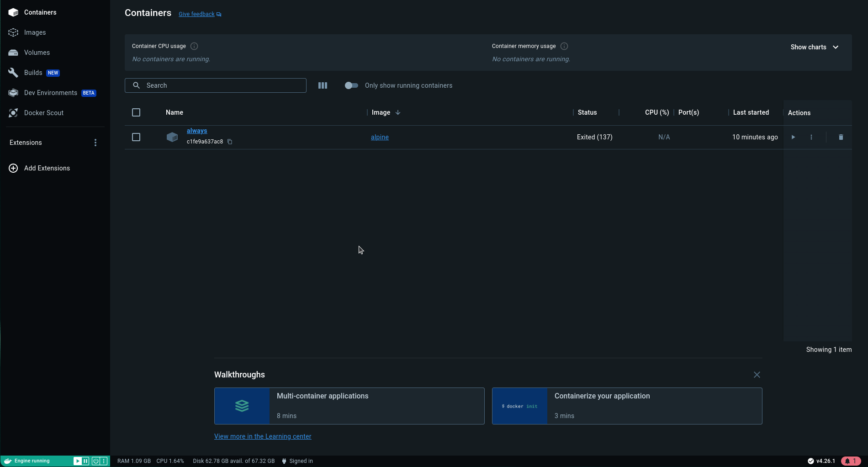The width and height of the screenshot is (868, 467).
Task: Go to Images in the sidebar
Action: click(x=55, y=32)
